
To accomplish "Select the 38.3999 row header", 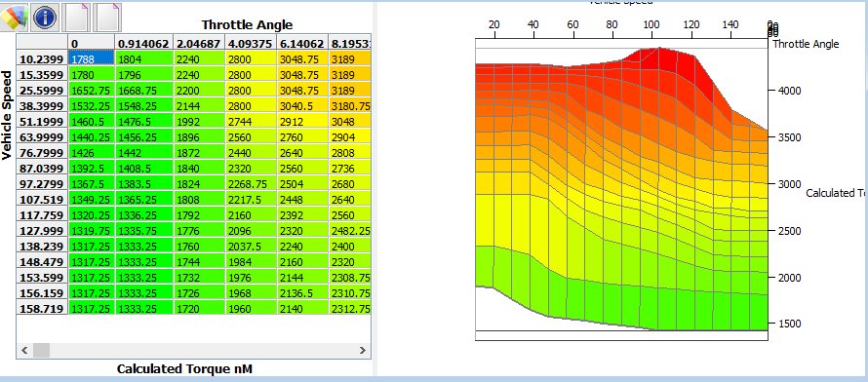I will 42,105.
